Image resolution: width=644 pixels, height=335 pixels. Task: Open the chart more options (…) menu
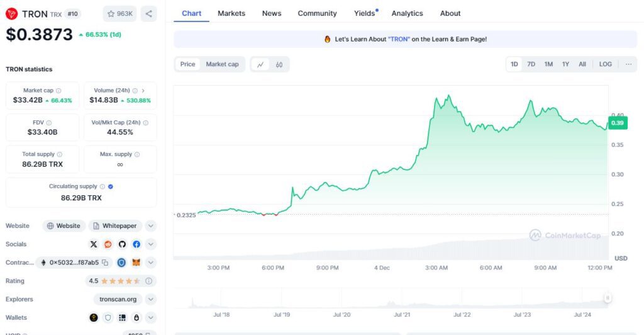tap(628, 64)
